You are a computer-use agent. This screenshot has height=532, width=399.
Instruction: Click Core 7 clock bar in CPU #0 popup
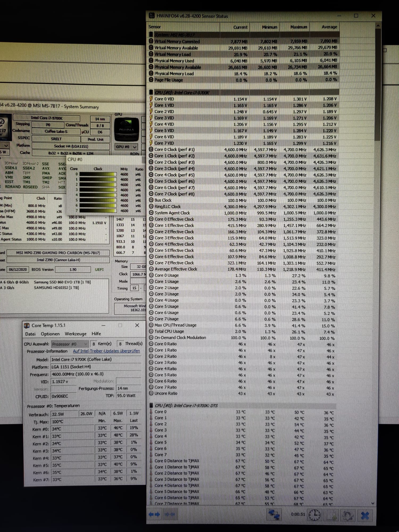coord(98,211)
